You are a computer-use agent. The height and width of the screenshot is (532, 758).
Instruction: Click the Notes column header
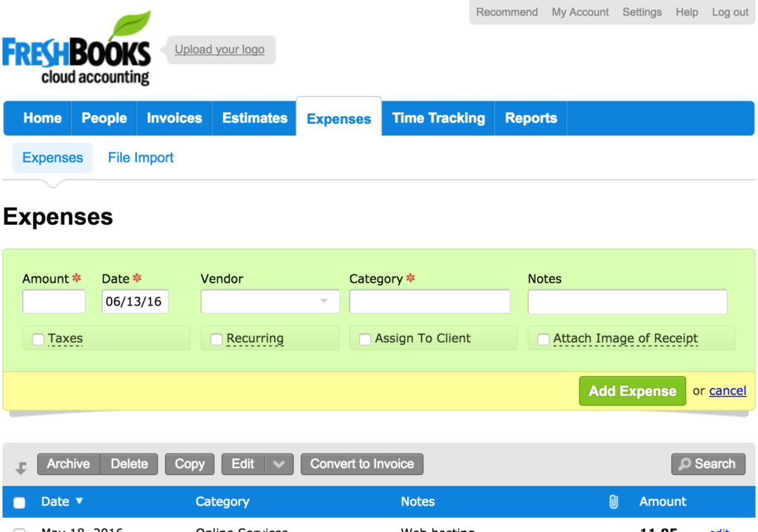[417, 502]
